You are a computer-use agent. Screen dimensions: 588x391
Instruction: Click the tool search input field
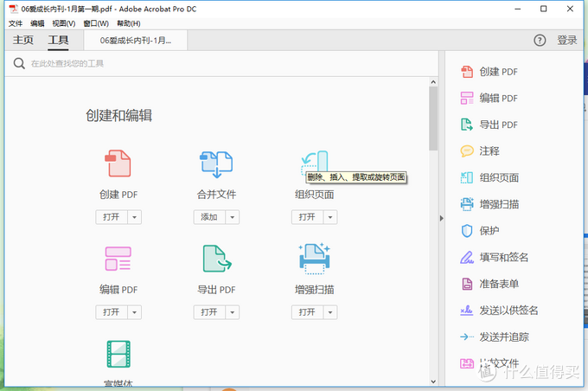[221, 63]
